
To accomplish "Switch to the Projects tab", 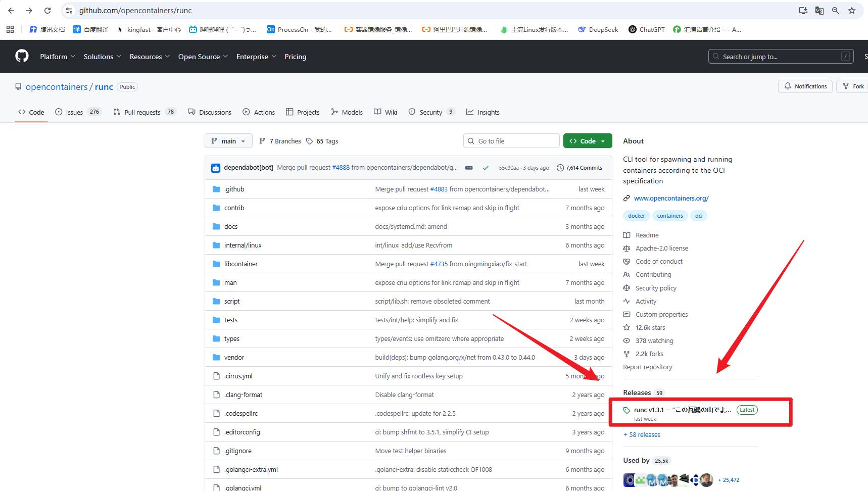I will click(x=303, y=112).
